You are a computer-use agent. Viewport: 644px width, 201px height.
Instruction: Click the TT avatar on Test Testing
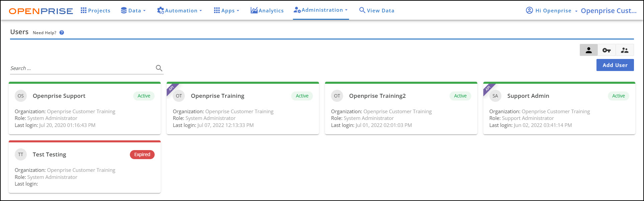(21, 154)
